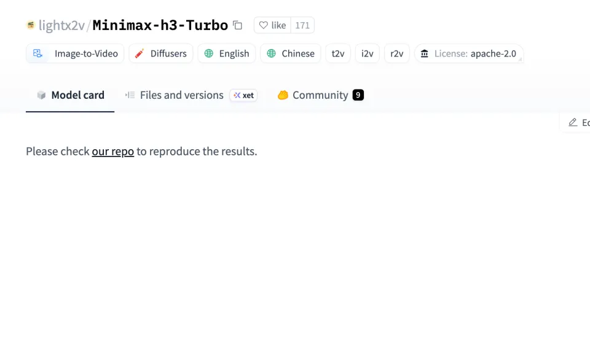
Task: Open the Minimax-h3-Turbo model title link
Action: (160, 25)
